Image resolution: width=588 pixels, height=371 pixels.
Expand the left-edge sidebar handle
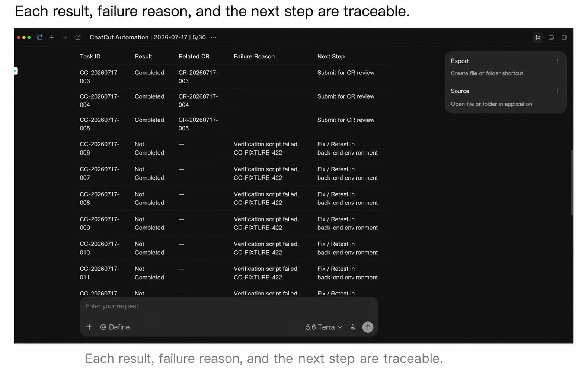16,71
